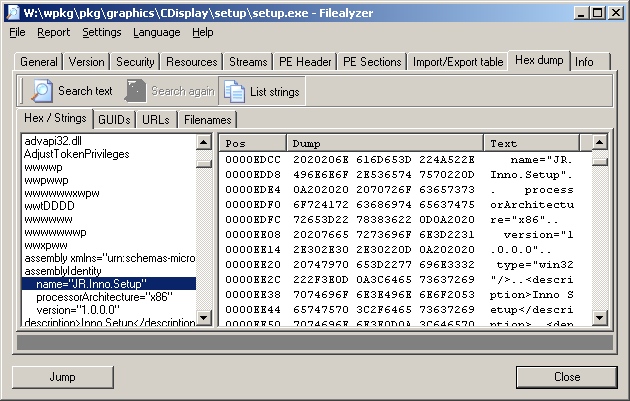Click hex row at position 0000EE2C

coord(405,279)
